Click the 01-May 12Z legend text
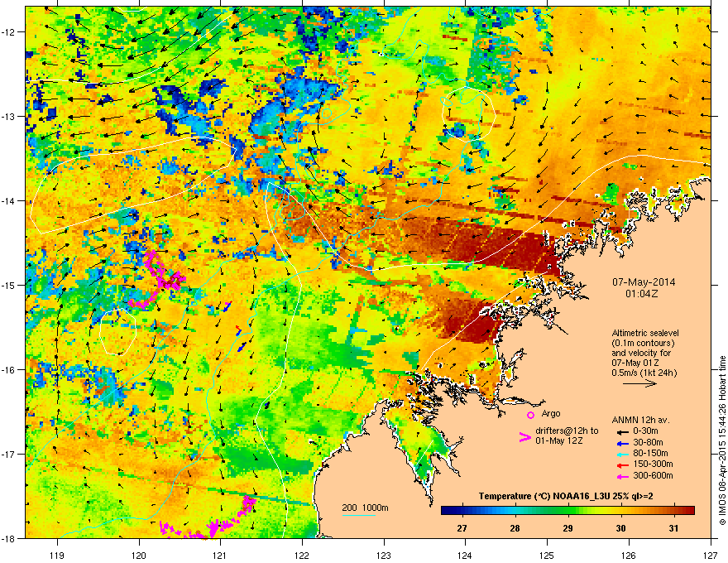 558,440
